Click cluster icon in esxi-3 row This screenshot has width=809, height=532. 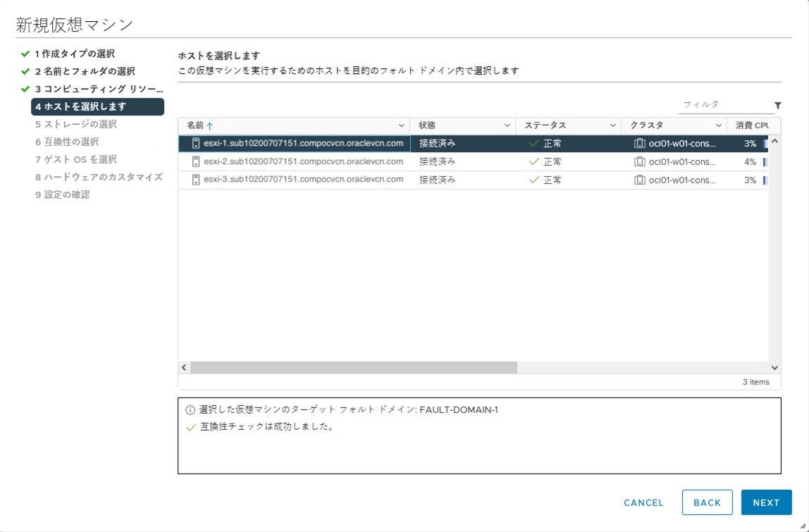coord(639,180)
